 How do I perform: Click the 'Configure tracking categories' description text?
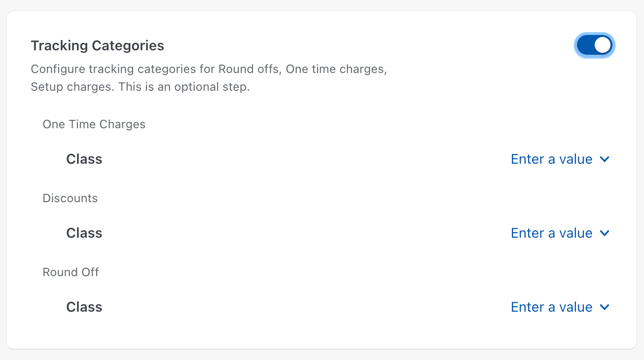209,69
